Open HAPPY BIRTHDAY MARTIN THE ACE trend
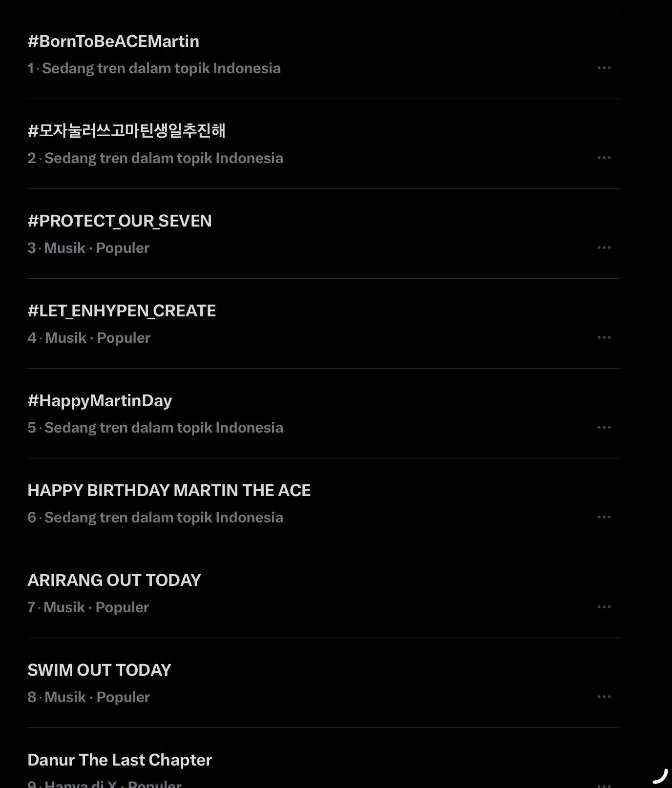This screenshot has height=788, width=672. click(x=169, y=491)
